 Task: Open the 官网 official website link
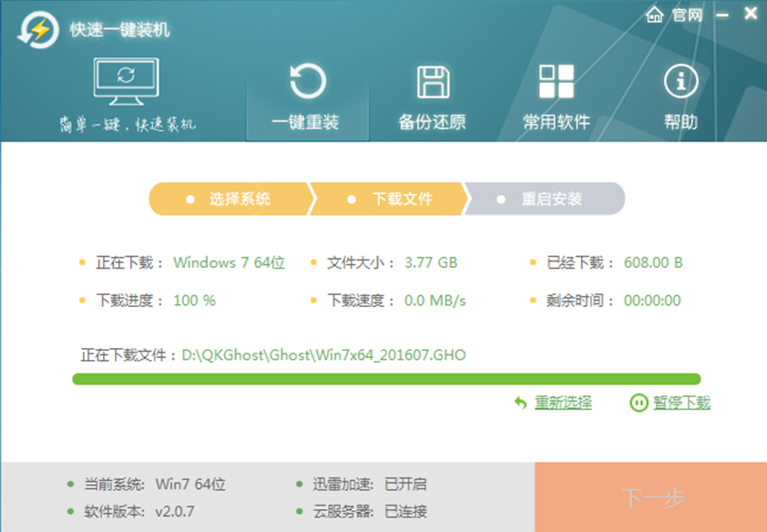pos(687,15)
